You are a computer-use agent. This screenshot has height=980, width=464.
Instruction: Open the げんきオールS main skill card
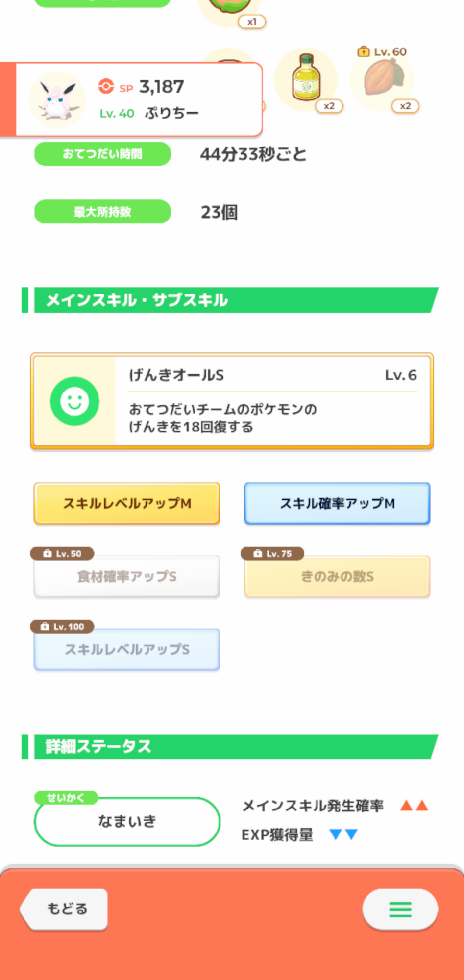click(x=272, y=401)
